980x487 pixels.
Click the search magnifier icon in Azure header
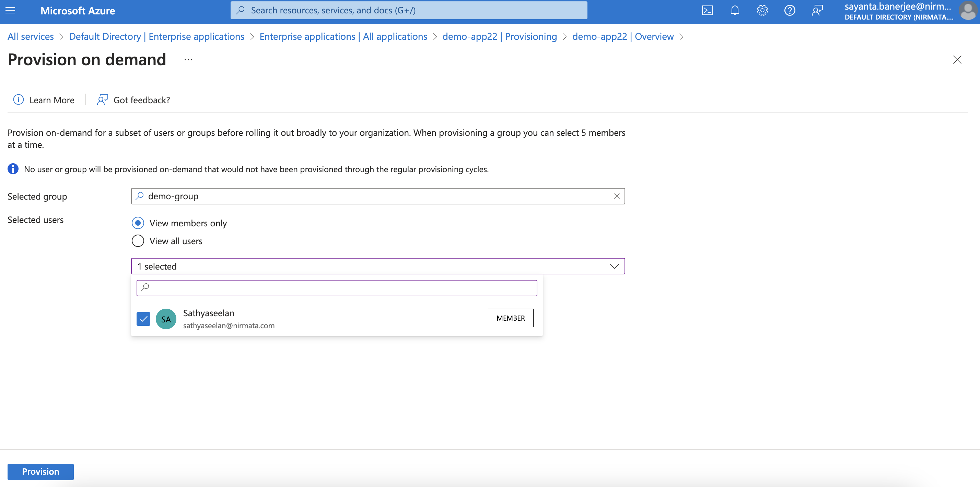(240, 10)
